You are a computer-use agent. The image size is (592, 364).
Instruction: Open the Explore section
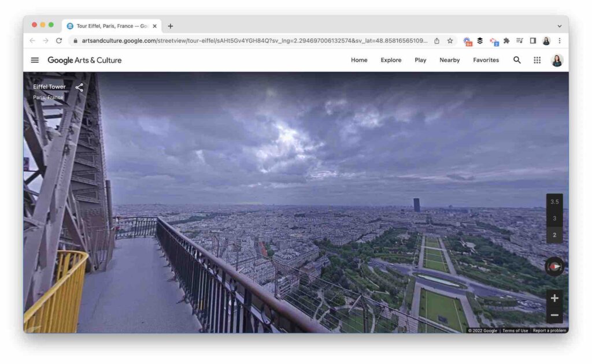pos(391,60)
